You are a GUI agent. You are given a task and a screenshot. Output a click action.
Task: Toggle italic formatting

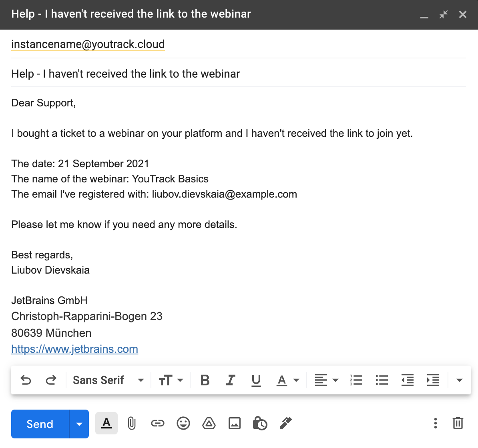tap(230, 380)
